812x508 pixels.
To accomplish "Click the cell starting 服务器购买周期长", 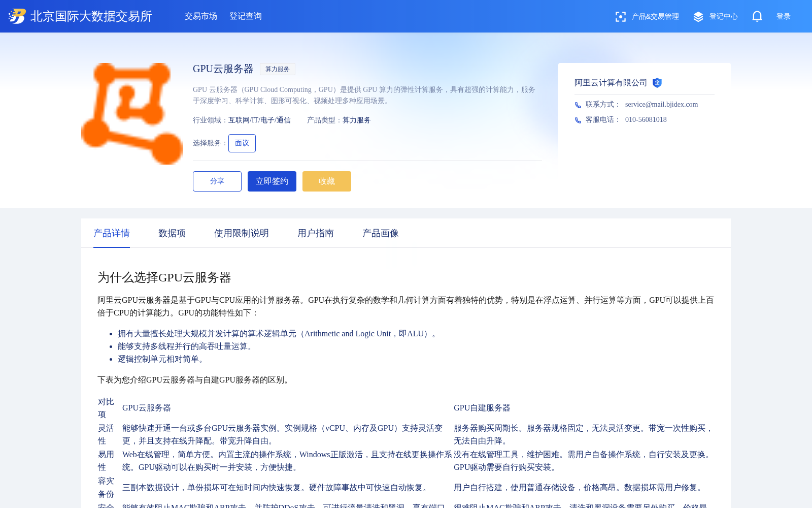I will point(584,434).
